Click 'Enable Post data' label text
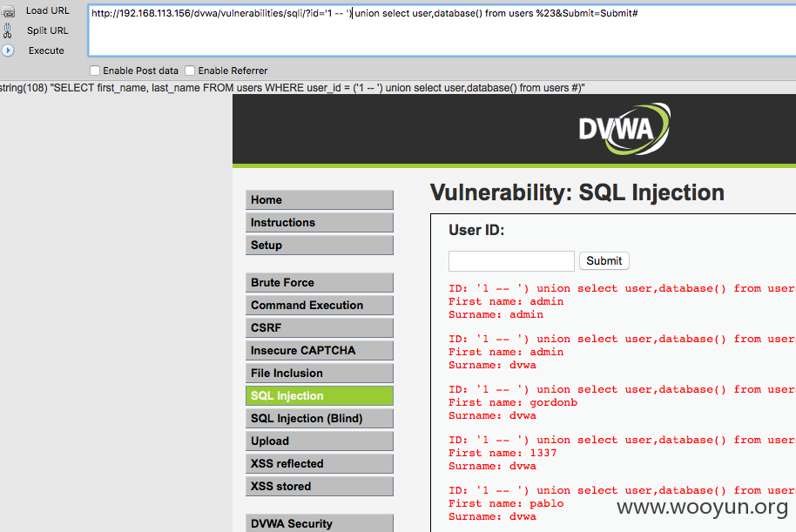Viewport: 796px width, 532px height. [x=140, y=71]
